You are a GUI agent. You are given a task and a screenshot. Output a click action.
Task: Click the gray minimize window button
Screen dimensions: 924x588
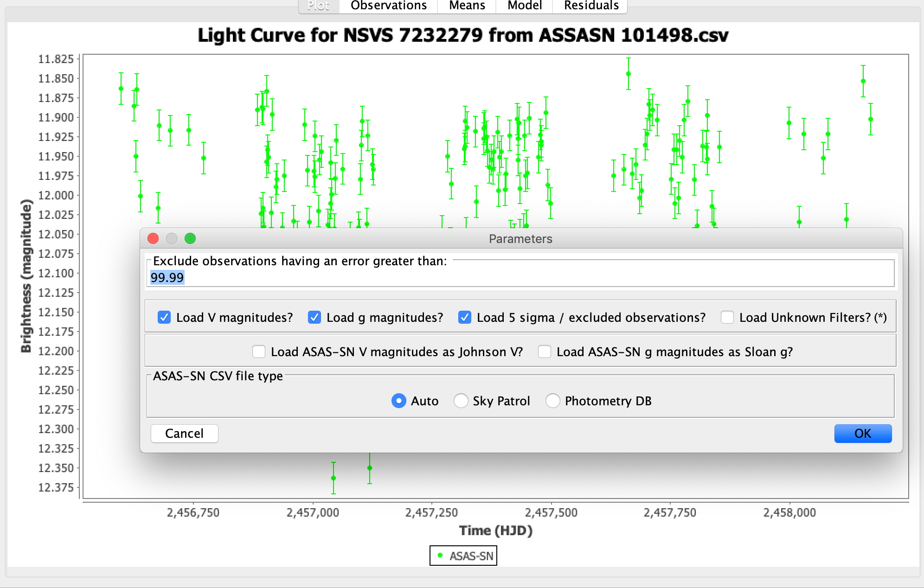[172, 238]
